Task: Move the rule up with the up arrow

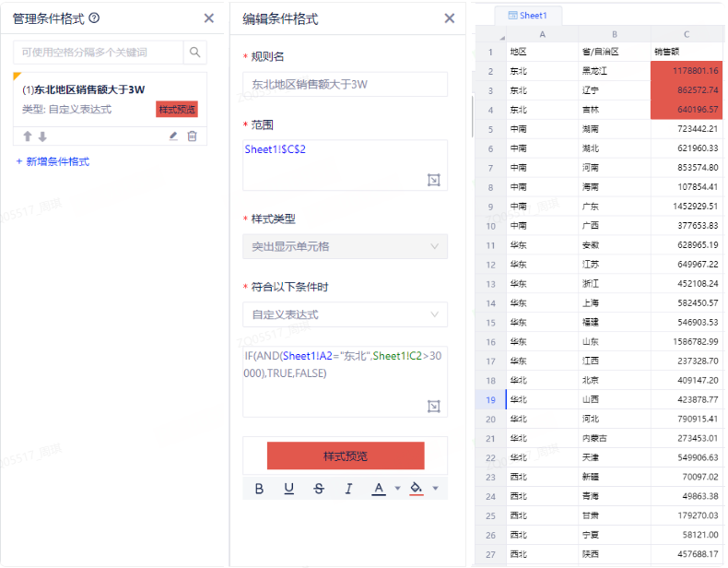Action: pyautogui.click(x=28, y=136)
